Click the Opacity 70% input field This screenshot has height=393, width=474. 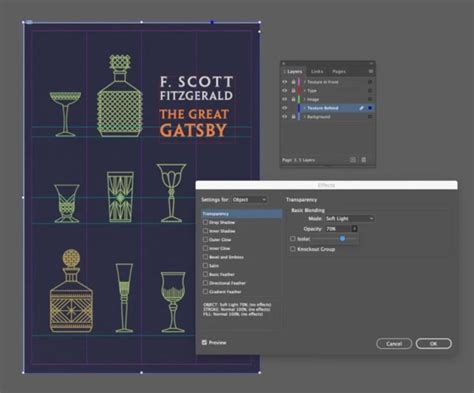(x=338, y=229)
